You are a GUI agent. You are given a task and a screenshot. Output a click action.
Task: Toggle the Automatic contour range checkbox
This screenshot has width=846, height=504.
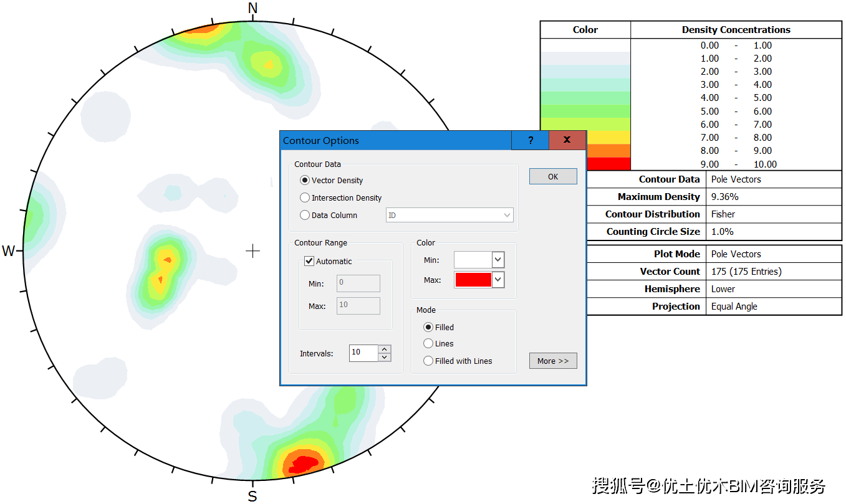point(309,261)
